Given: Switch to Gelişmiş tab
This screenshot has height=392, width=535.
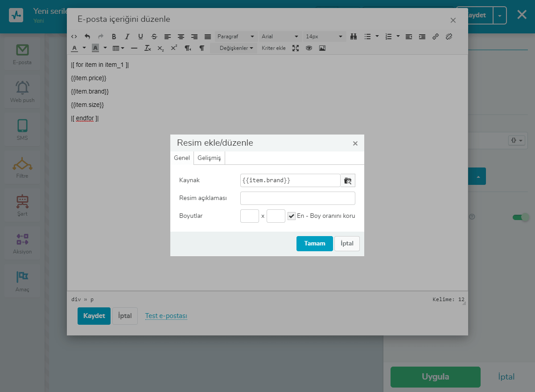Looking at the screenshot, I should coord(209,158).
